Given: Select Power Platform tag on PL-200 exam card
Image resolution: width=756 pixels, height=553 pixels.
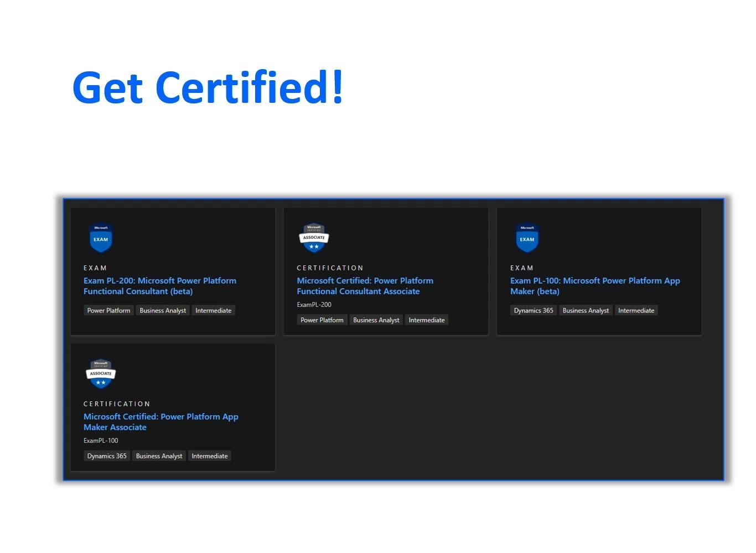Looking at the screenshot, I should tap(108, 310).
